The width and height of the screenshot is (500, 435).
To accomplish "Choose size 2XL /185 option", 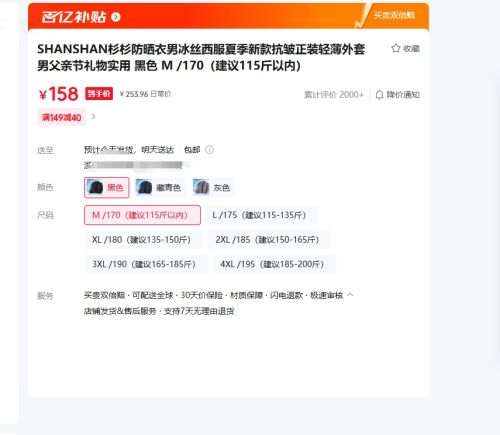I will [x=269, y=240].
